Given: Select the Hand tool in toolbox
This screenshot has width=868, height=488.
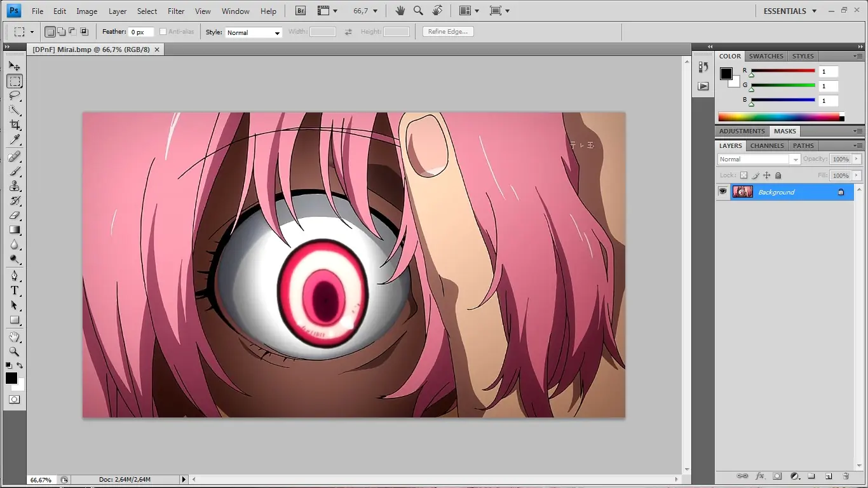Looking at the screenshot, I should (x=14, y=337).
